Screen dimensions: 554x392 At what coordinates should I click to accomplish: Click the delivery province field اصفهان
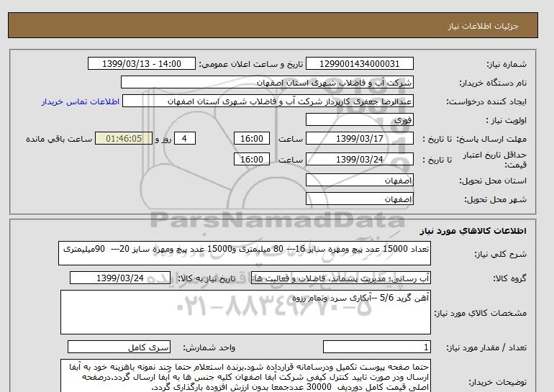pyautogui.click(x=359, y=180)
